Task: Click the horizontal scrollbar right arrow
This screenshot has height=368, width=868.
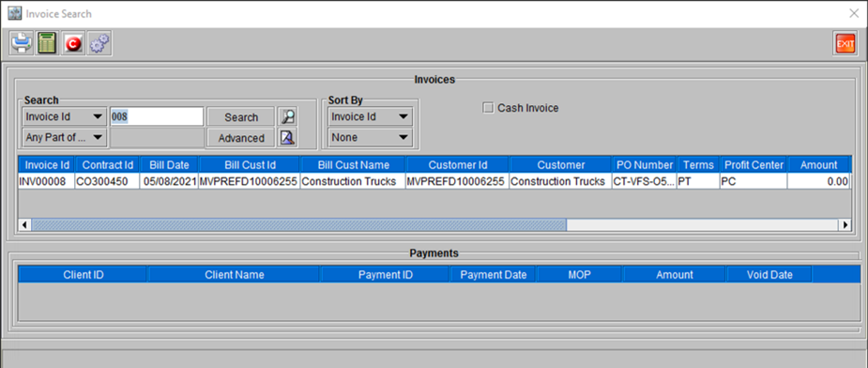Action: tap(845, 224)
